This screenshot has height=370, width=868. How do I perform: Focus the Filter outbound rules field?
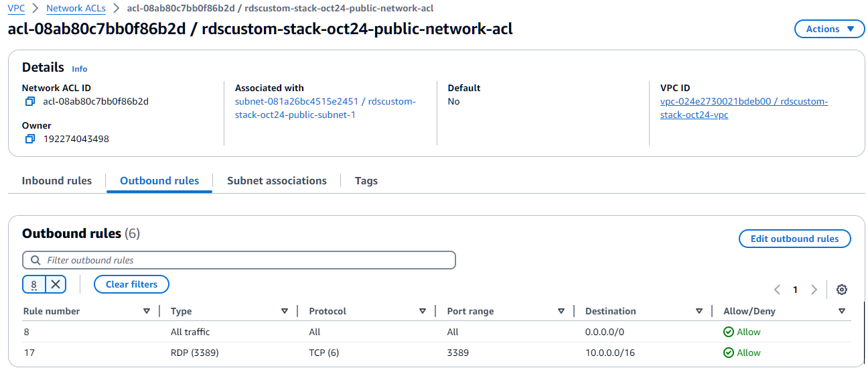click(248, 260)
